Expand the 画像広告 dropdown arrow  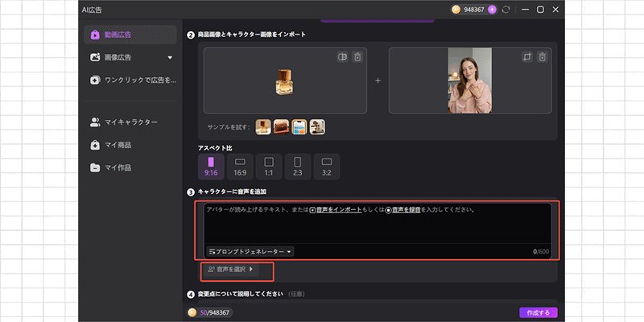[x=170, y=58]
